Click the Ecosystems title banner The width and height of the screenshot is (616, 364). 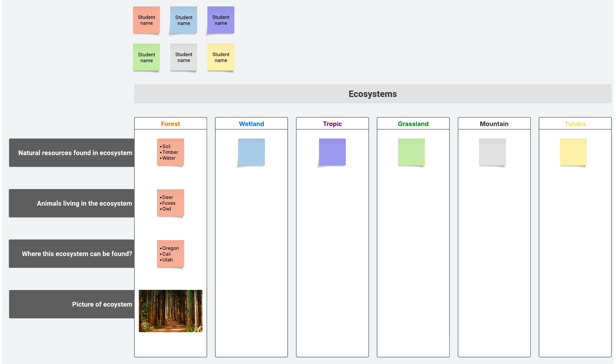click(372, 94)
